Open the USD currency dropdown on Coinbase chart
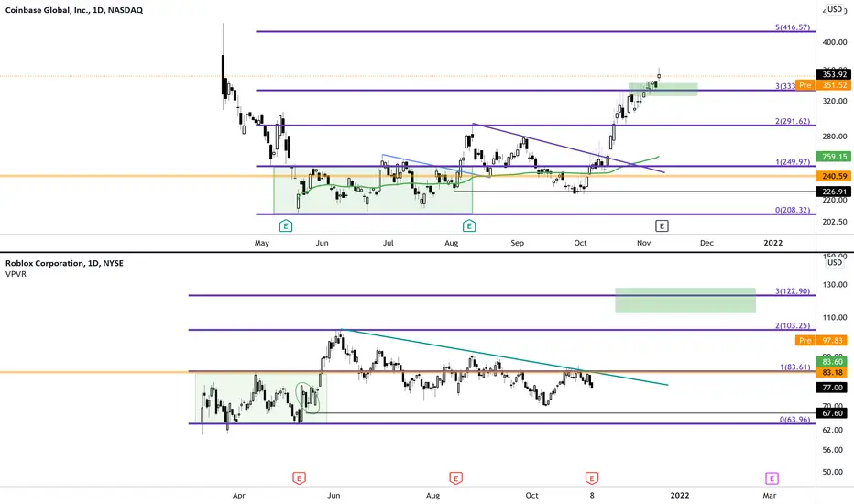 coord(835,9)
